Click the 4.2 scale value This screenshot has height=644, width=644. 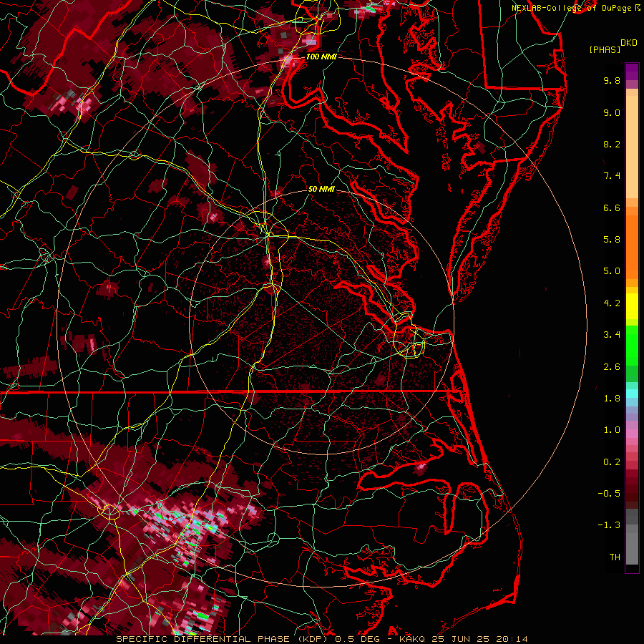[x=612, y=303]
